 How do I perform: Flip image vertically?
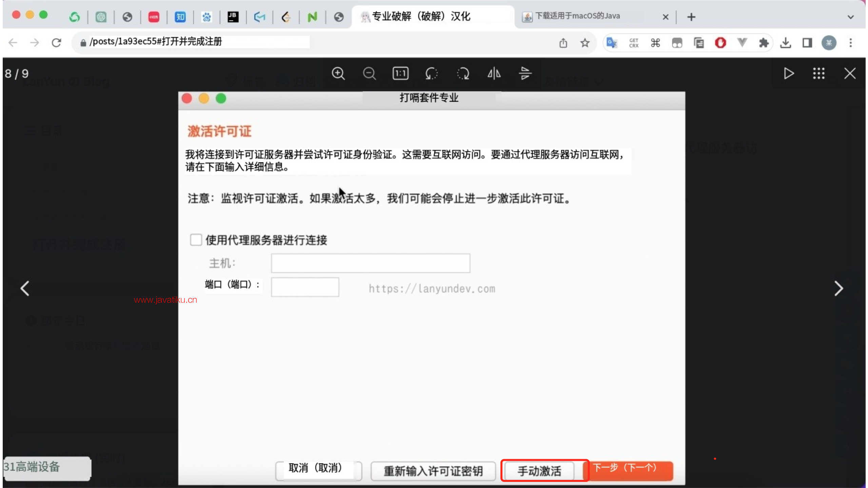(x=525, y=73)
